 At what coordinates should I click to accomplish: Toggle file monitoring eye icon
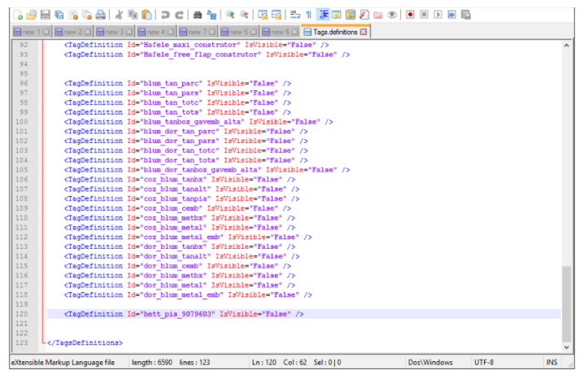pyautogui.click(x=392, y=15)
